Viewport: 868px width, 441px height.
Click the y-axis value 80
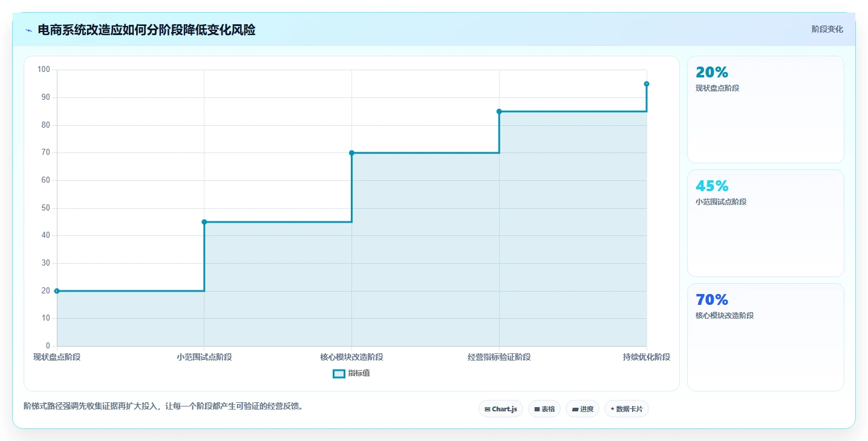click(x=45, y=125)
